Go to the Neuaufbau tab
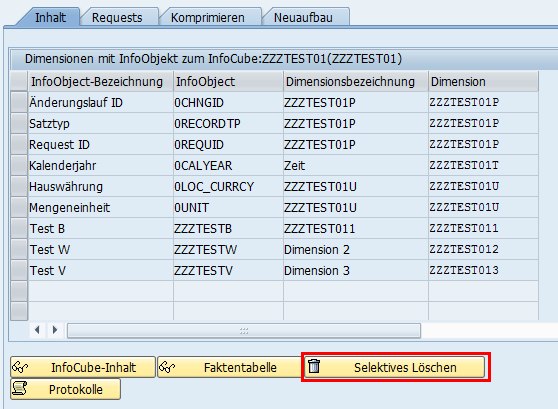 click(303, 17)
